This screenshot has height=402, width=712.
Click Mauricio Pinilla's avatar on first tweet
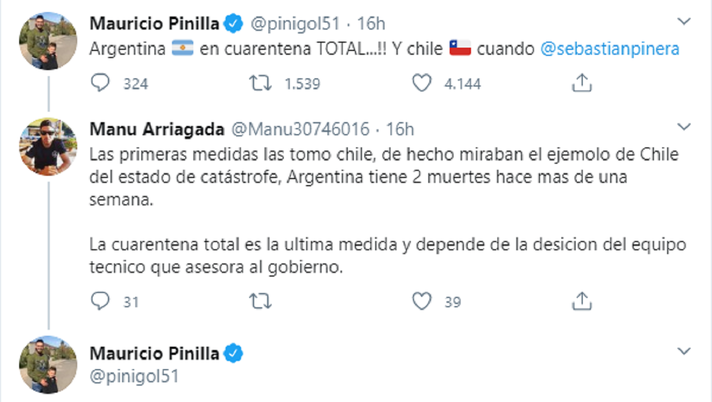tap(46, 39)
